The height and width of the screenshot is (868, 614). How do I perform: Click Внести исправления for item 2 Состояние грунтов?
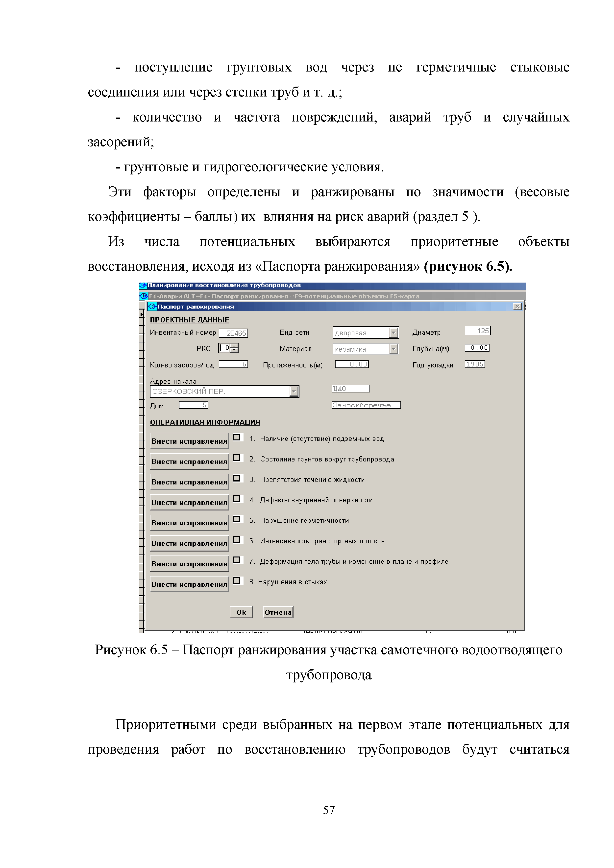point(189,461)
